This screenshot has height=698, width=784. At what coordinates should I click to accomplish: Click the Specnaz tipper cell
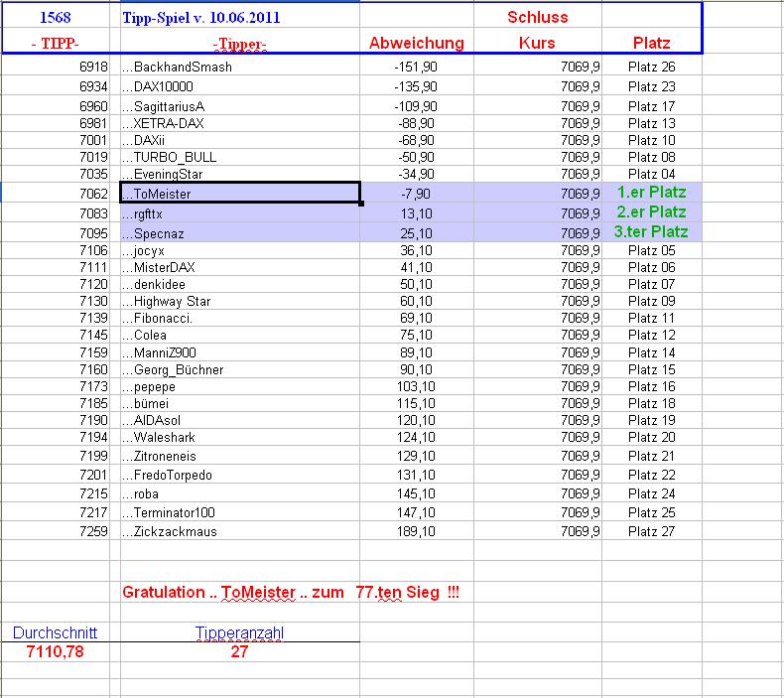[240, 233]
